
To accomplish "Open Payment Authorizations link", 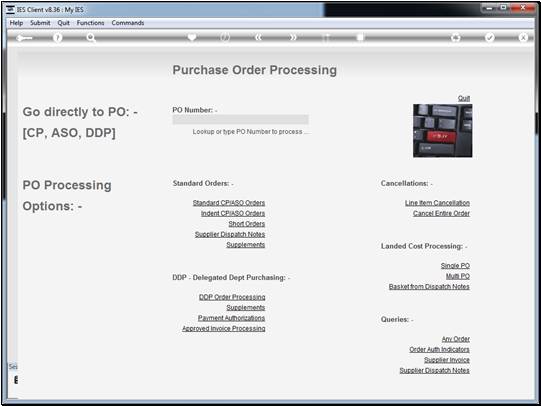I will point(231,318).
